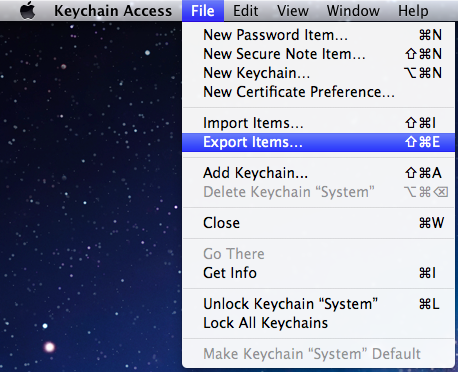Image resolution: width=458 pixels, height=372 pixels.
Task: Close the open File menu
Action: click(x=203, y=11)
